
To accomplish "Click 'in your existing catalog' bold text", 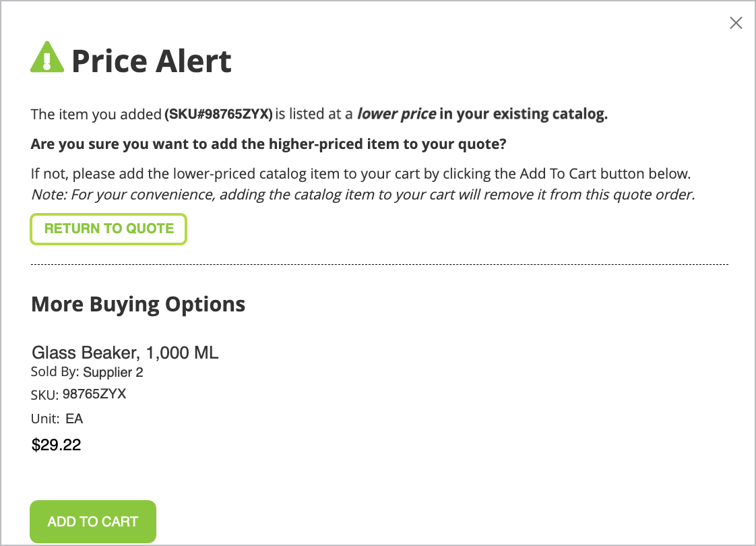I will (x=523, y=114).
